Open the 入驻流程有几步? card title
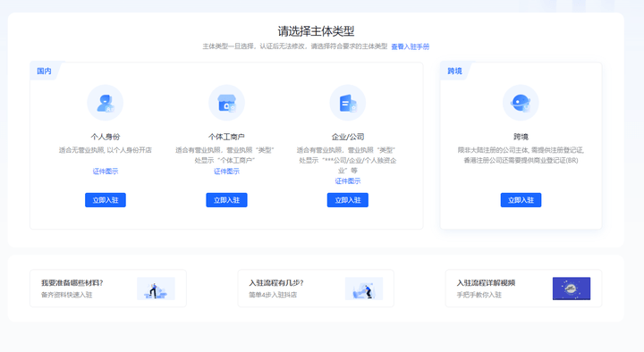644x352 pixels. (x=276, y=282)
